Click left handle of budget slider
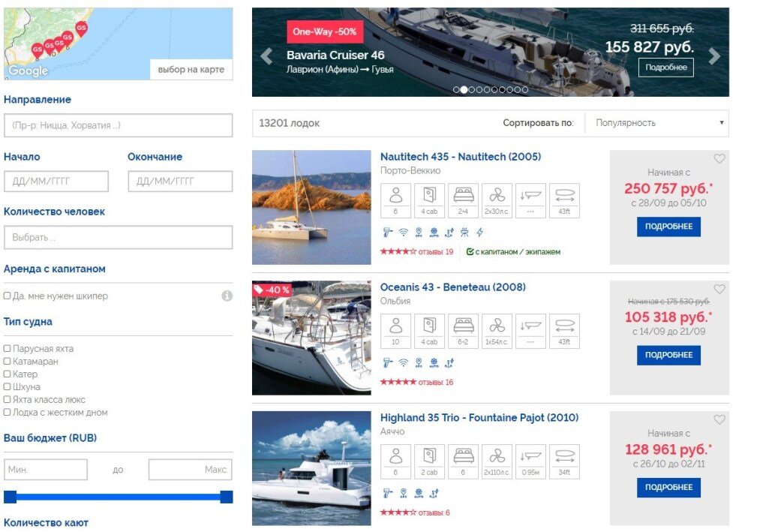 (x=11, y=497)
